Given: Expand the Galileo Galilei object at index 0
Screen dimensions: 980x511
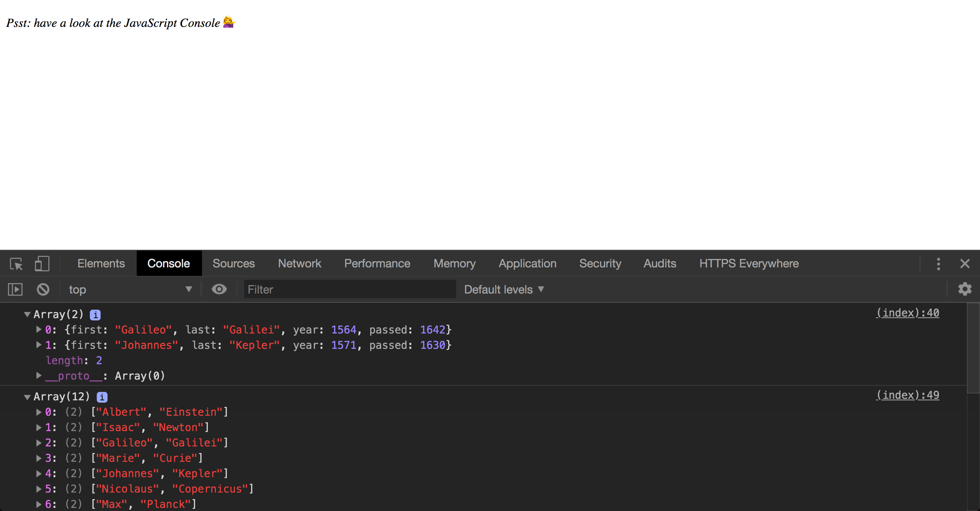Looking at the screenshot, I should point(39,330).
